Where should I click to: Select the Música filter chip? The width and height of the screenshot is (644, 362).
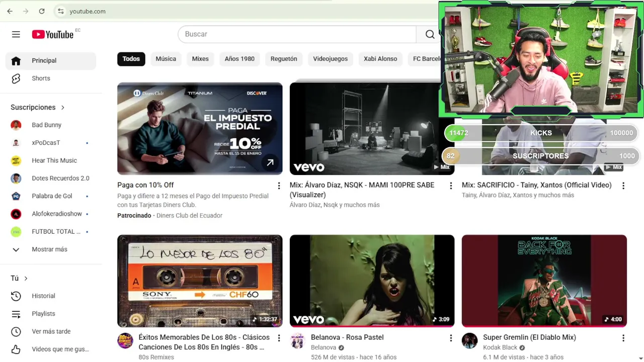pos(166,59)
